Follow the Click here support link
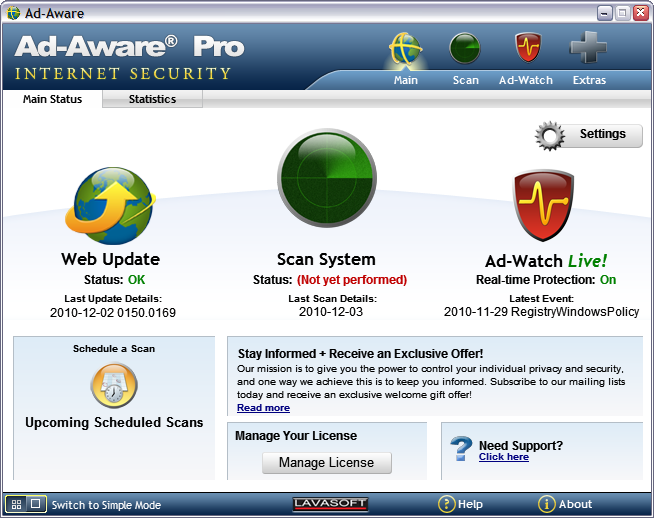The width and height of the screenshot is (654, 518). [503, 457]
